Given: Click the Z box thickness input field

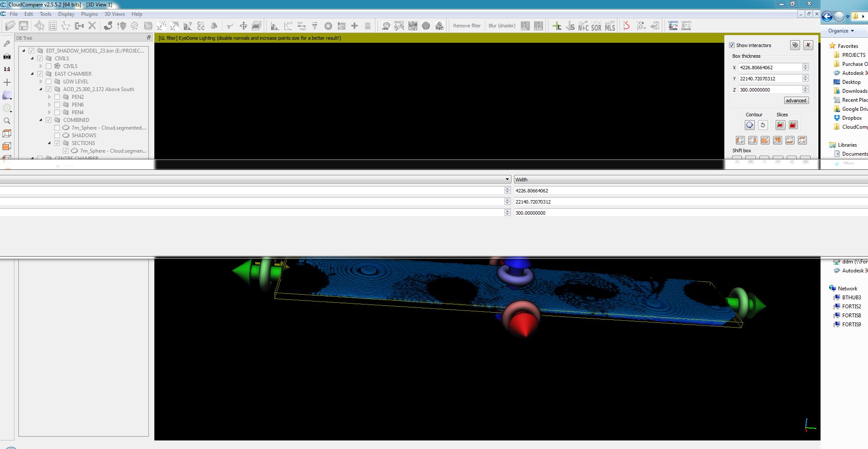Looking at the screenshot, I should (x=770, y=90).
